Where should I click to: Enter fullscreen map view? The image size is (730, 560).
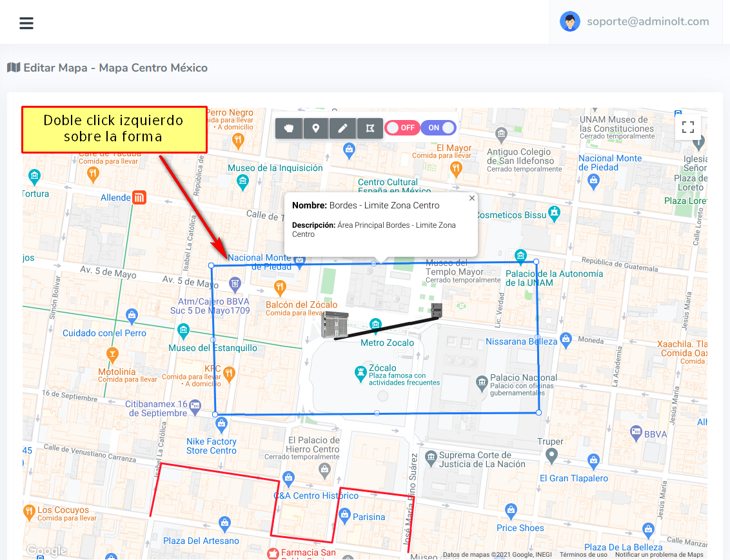pos(687,127)
